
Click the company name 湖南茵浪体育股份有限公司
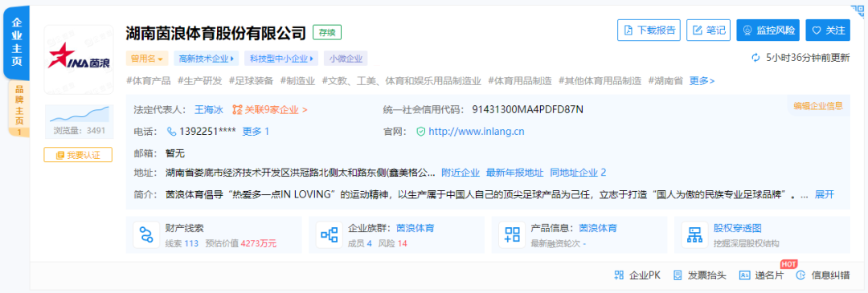pos(216,32)
